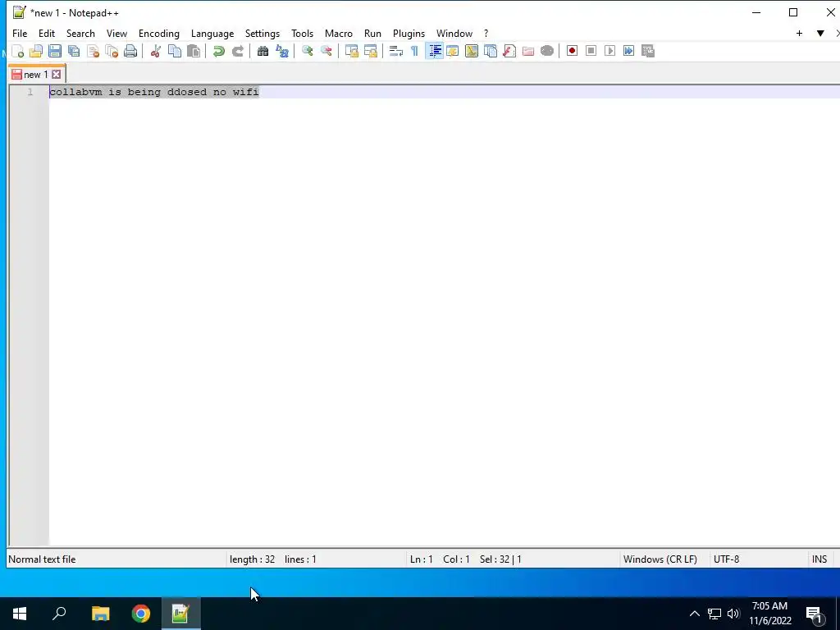Toggle INS insert mode in the status bar
This screenshot has height=630, width=840.
[819, 559]
